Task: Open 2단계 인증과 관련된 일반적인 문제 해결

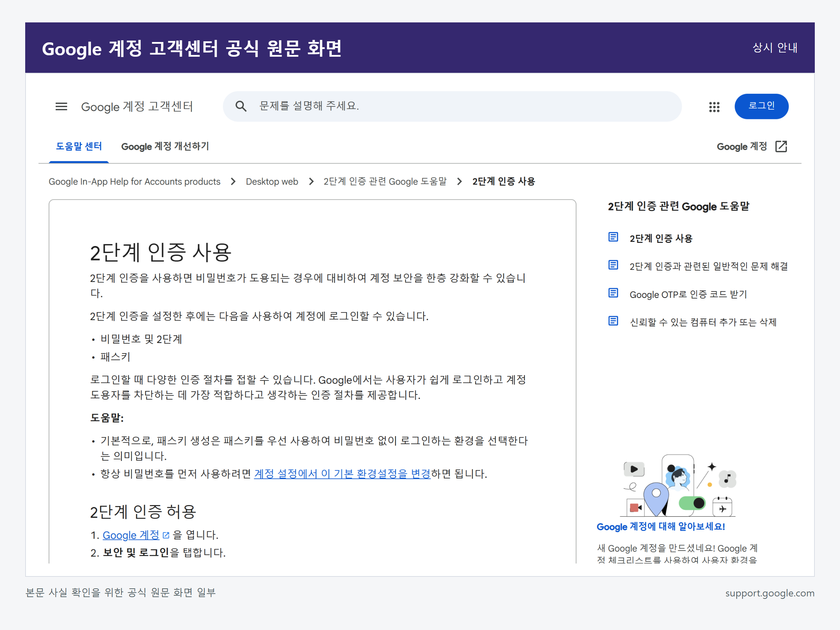Action: (709, 266)
